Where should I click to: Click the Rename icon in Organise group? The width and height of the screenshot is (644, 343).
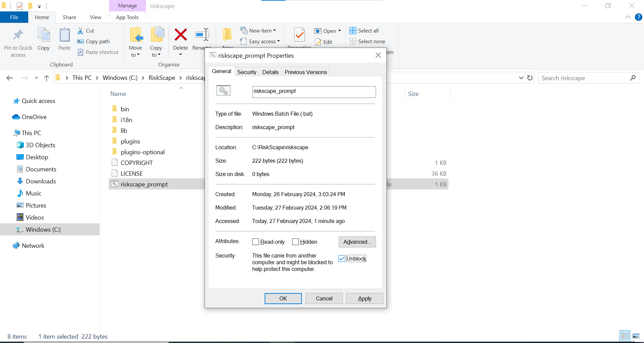pyautogui.click(x=202, y=35)
